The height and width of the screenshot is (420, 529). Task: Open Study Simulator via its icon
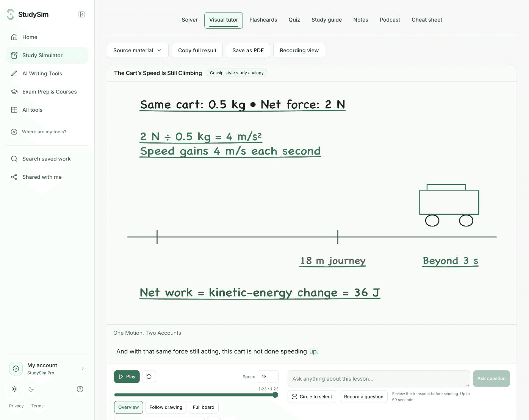coord(14,55)
